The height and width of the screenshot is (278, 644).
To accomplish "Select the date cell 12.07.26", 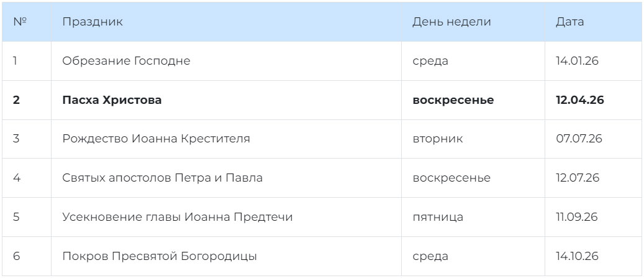I will [578, 178].
